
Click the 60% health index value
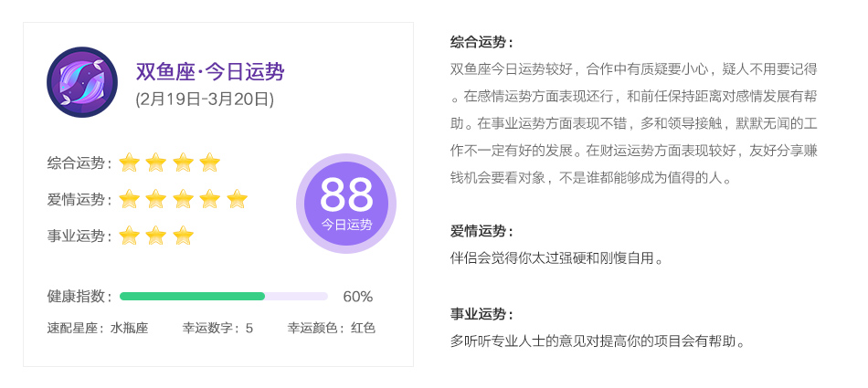pyautogui.click(x=357, y=297)
